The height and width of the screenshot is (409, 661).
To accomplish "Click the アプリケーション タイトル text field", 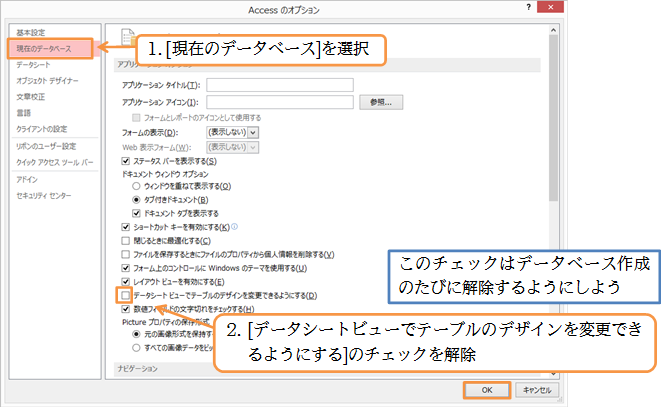I will coord(280,85).
